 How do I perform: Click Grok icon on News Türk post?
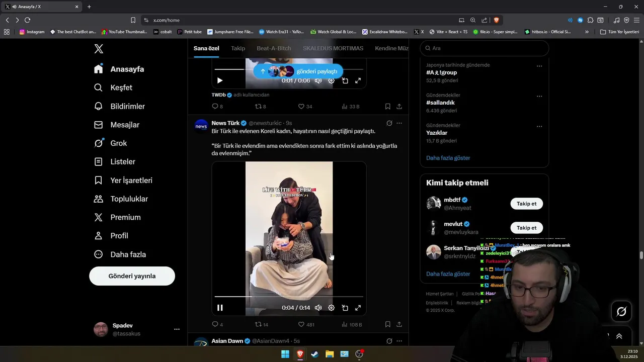point(389,123)
